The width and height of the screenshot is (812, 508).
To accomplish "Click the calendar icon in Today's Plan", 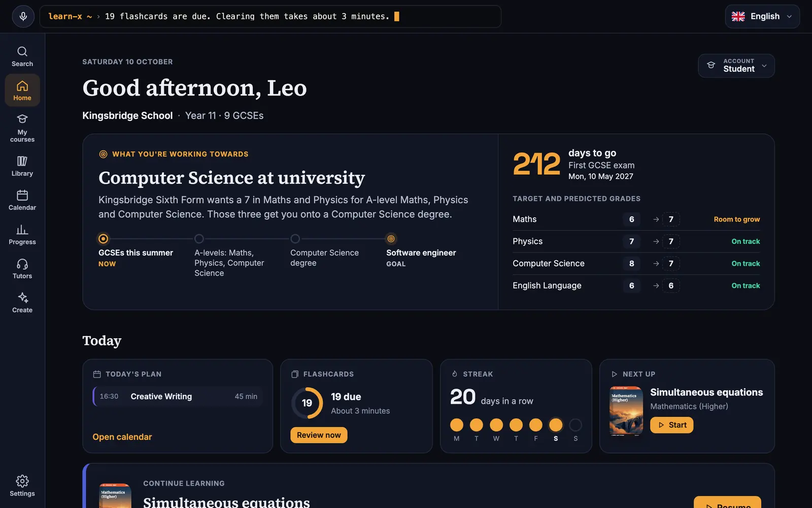I will [97, 374].
